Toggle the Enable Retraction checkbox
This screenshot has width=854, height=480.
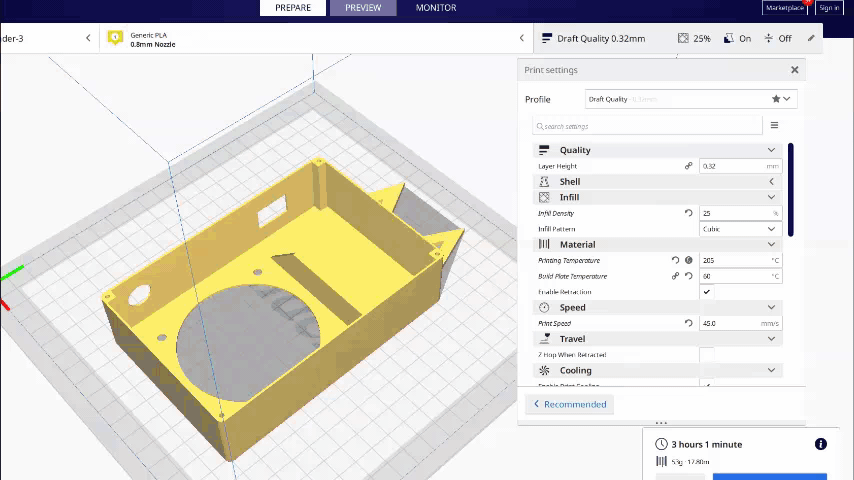point(706,291)
